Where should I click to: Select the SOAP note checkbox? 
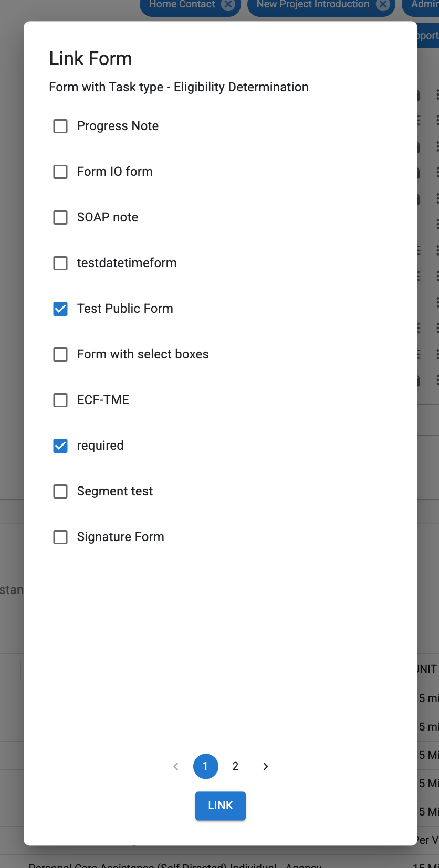pos(60,217)
